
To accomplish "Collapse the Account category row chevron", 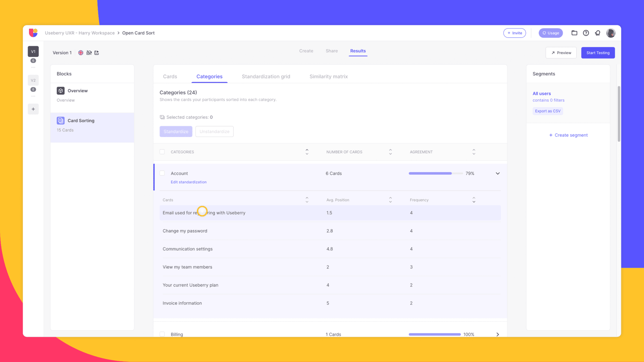I will [x=497, y=173].
